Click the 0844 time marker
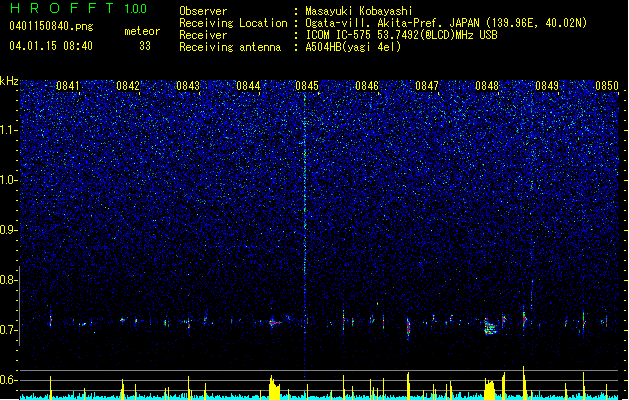Screen dimensions: 629x400 click(248, 86)
